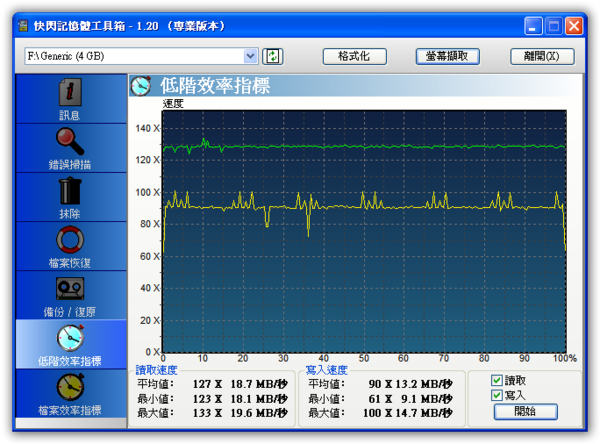
Task: Close the window with red X
Action: coord(574,26)
